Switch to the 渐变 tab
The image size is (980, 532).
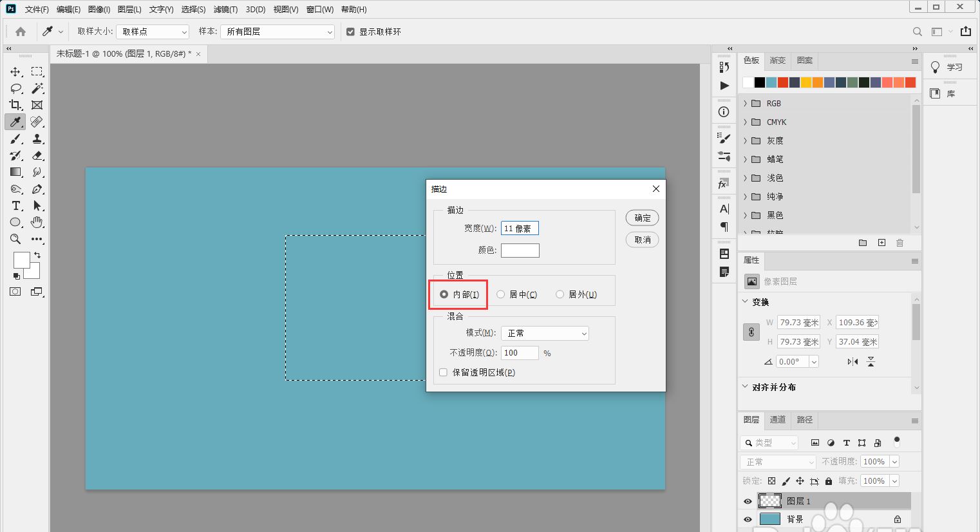778,61
